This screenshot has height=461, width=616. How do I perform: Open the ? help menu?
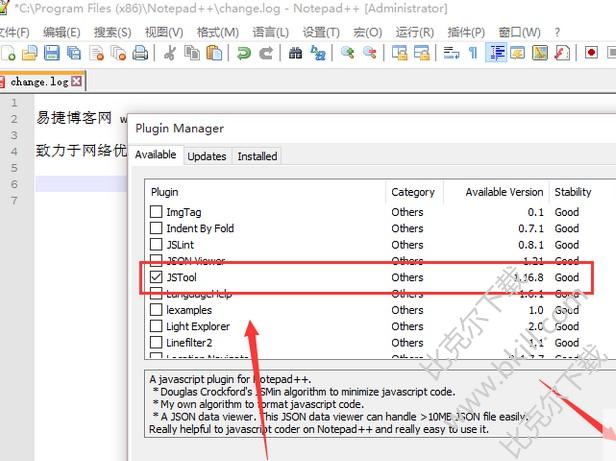tap(557, 32)
